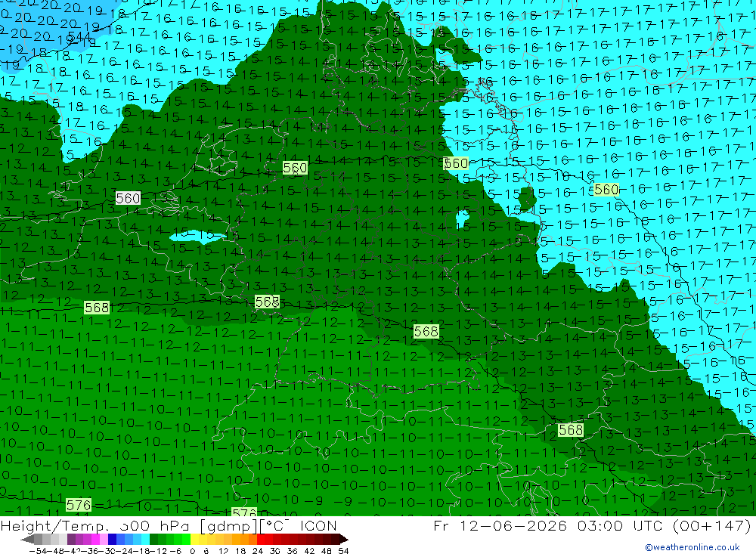Image resolution: width=756 pixels, height=554 pixels.
Task: Open the weatheronline.co.uk copyright link
Action: (692, 547)
